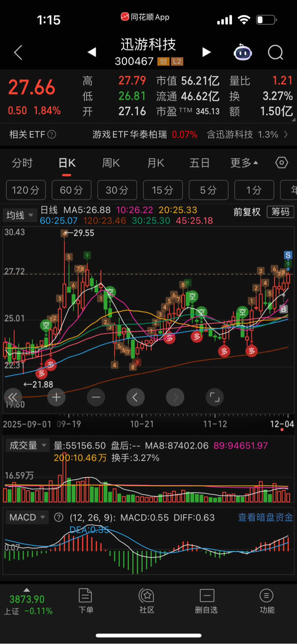Move chart left with single arrow button
This screenshot has height=644, width=297.
tap(135, 397)
